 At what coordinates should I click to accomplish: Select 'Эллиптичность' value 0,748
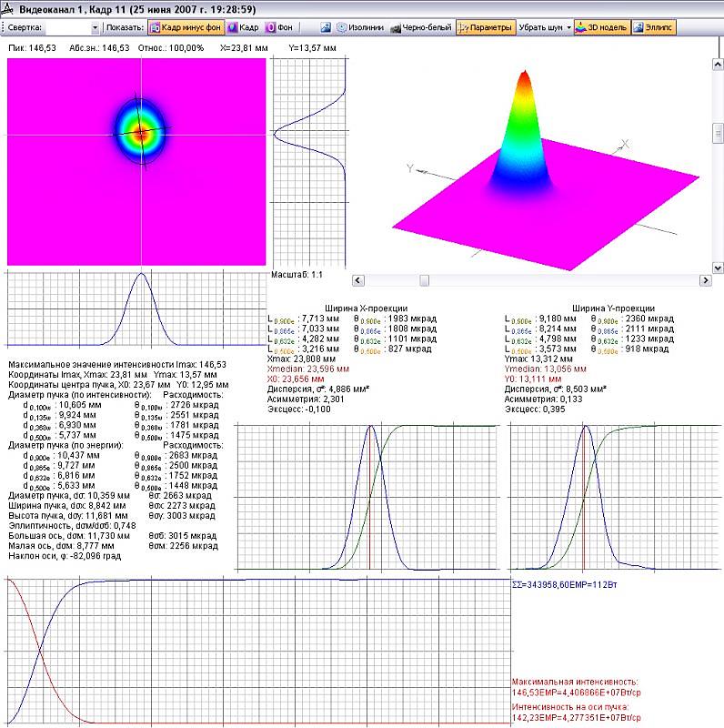coord(125,526)
